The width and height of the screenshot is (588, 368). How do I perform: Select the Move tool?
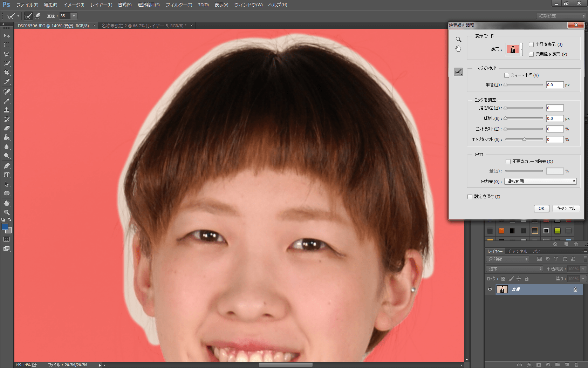click(7, 36)
